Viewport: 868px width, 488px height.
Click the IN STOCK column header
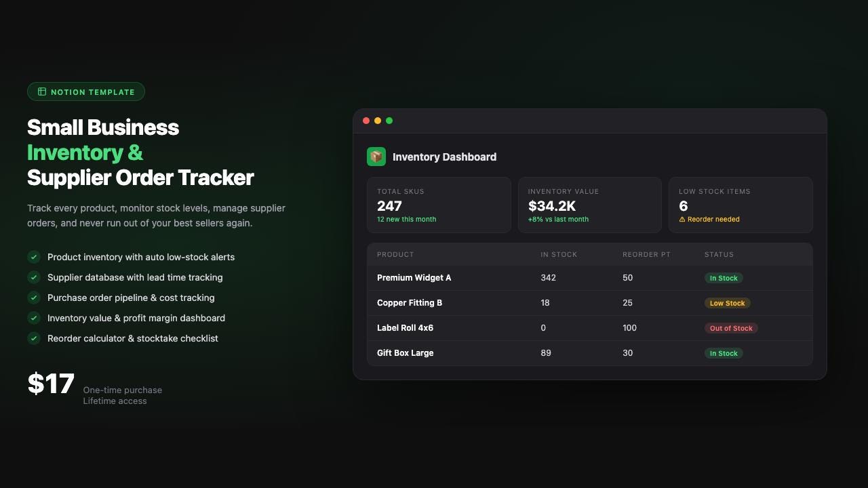[x=559, y=255]
